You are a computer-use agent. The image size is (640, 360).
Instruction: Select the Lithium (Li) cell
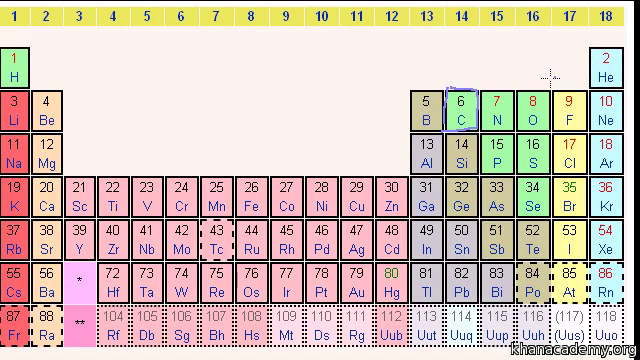(15, 111)
